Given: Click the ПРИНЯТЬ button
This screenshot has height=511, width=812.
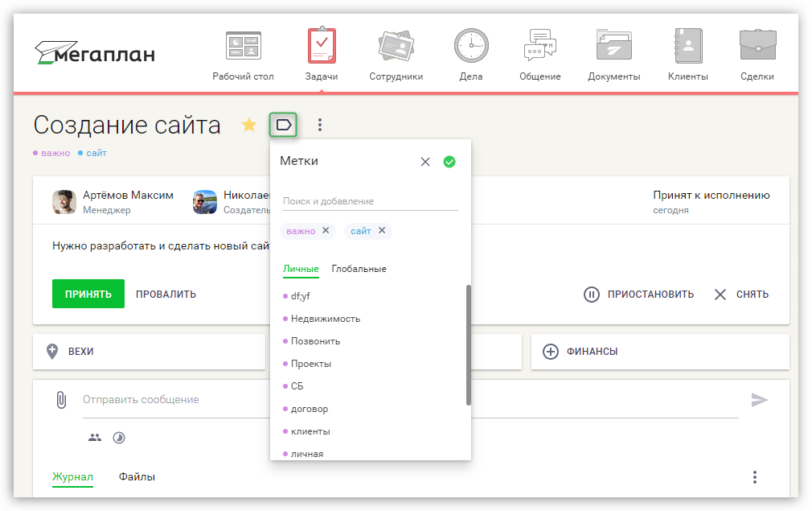Looking at the screenshot, I should point(88,294).
